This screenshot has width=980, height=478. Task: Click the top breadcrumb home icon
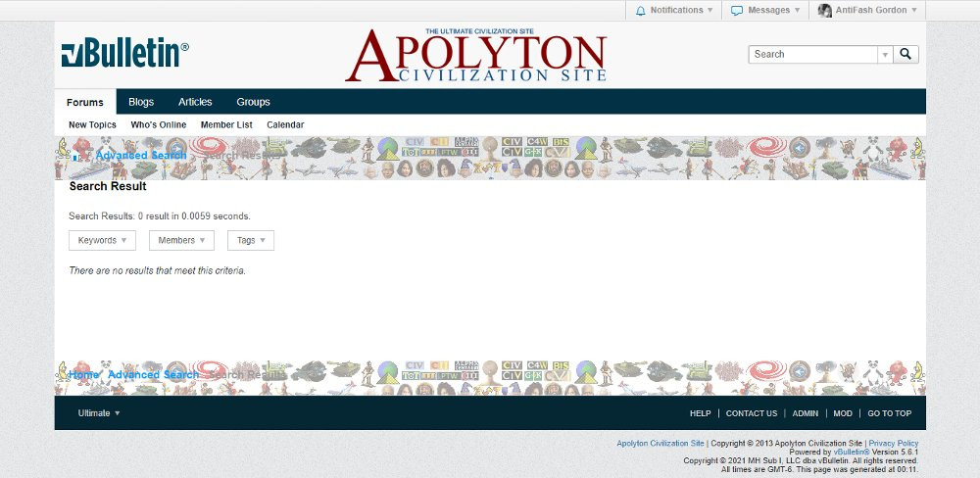(x=76, y=156)
